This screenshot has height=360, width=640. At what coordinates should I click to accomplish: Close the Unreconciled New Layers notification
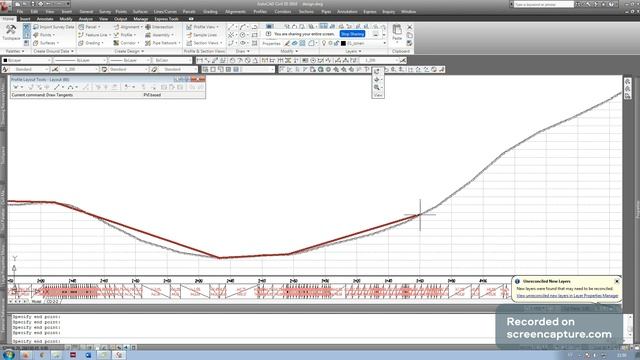617,281
